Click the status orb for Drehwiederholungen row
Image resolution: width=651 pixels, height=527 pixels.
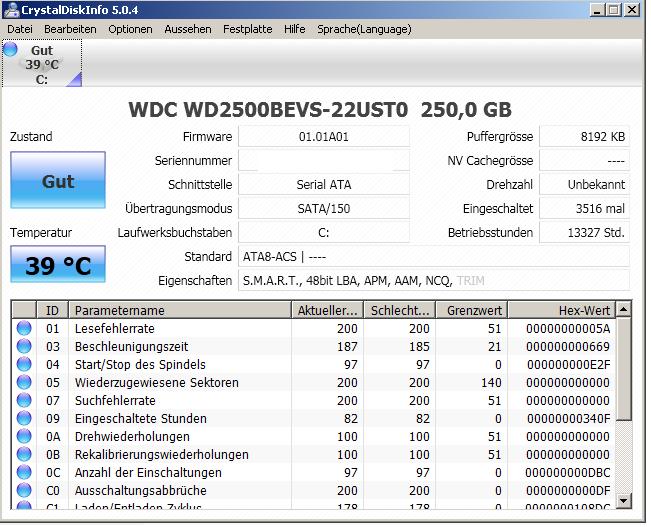pos(24,436)
